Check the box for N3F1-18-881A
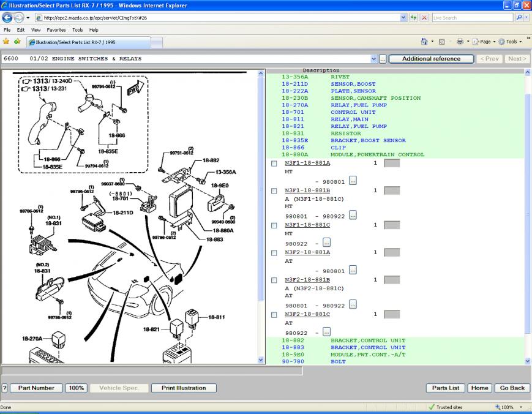Screen dimensions: 532x414 pyautogui.click(x=274, y=164)
